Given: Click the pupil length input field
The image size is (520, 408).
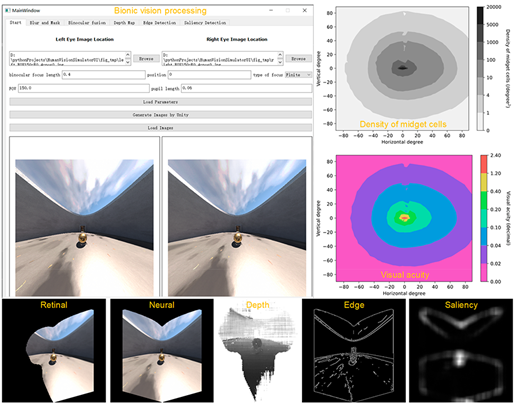Looking at the screenshot, I should pos(247,88).
